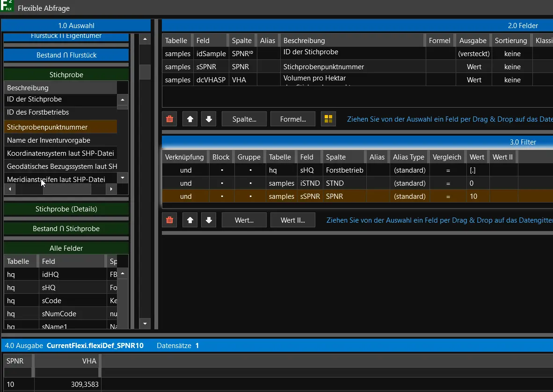This screenshot has width=553, height=392.
Task: Click the Sortierung column header in Felder
Action: (x=511, y=41)
